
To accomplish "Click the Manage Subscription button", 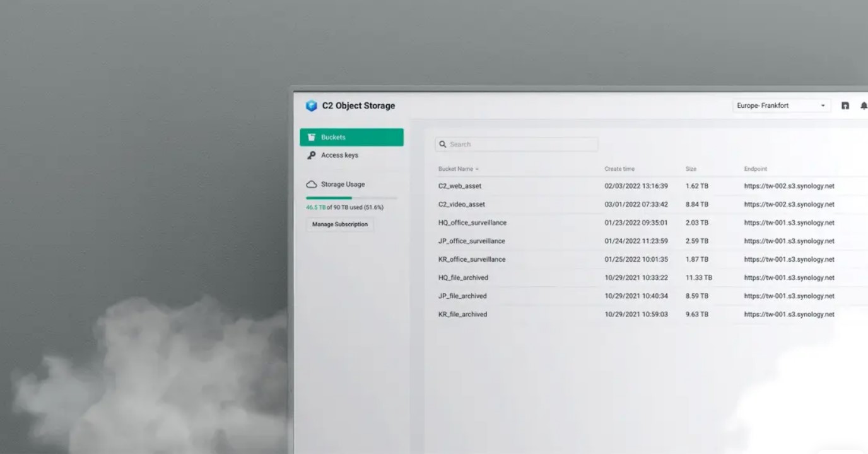I will [340, 224].
